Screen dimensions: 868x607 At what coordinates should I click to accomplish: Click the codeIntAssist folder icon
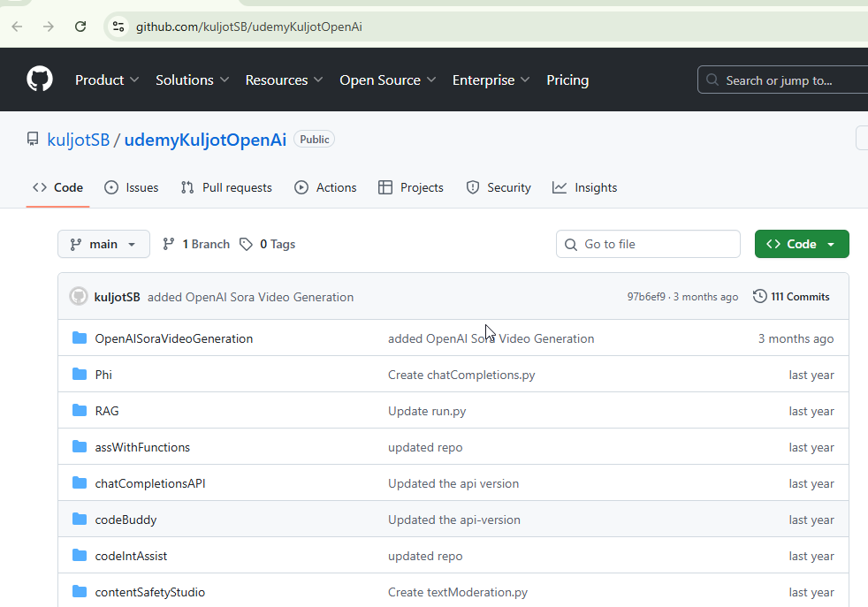80,556
